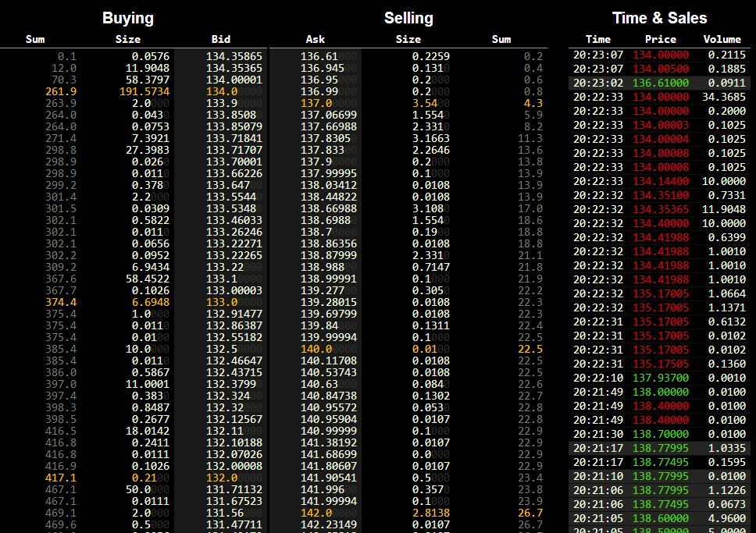The image size is (756, 533).
Task: Click the Time & Sales heading
Action: click(x=660, y=18)
